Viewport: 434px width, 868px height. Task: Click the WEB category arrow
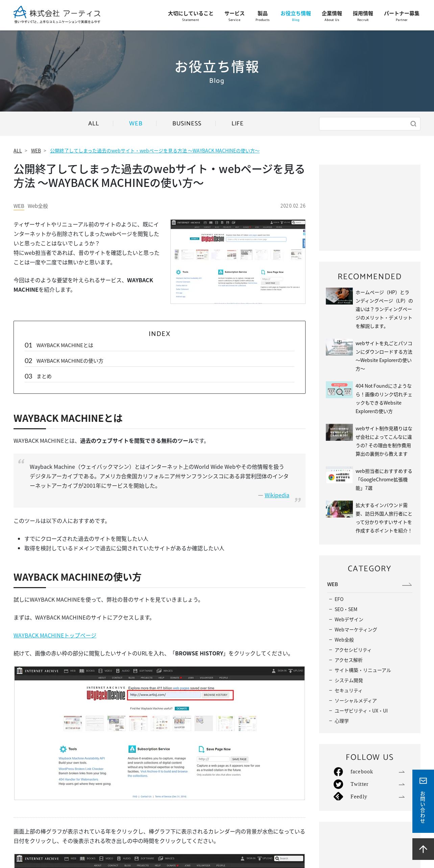407,584
